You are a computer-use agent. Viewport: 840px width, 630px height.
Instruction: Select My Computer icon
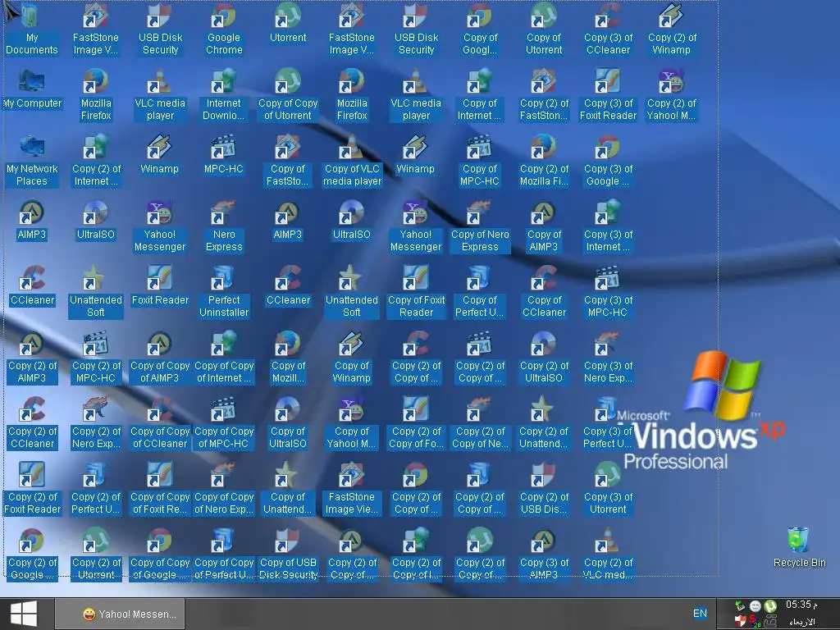[32, 89]
